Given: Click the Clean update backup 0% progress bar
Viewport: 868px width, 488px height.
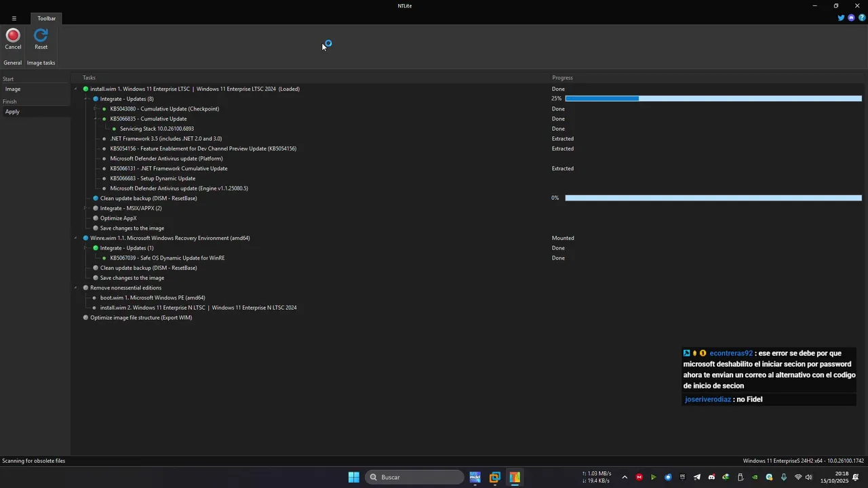Looking at the screenshot, I should [713, 198].
